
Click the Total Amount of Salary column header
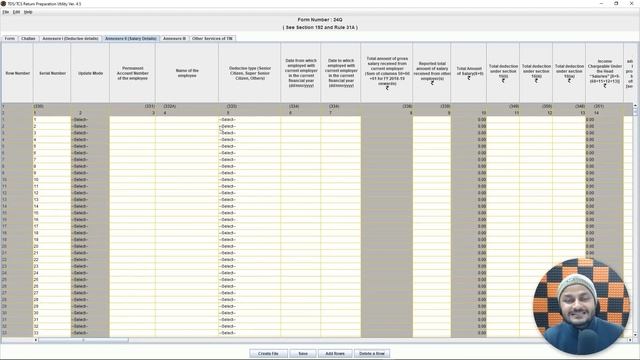click(469, 73)
